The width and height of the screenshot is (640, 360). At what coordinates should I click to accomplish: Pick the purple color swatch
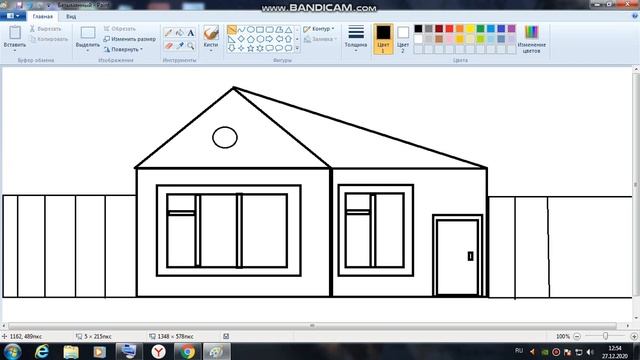tap(511, 29)
